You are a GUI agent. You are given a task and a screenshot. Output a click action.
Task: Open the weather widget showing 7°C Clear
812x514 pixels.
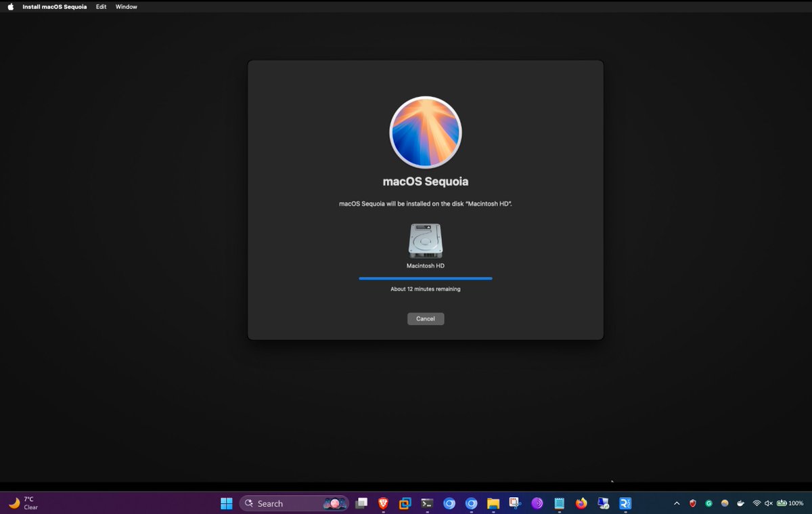click(x=24, y=503)
